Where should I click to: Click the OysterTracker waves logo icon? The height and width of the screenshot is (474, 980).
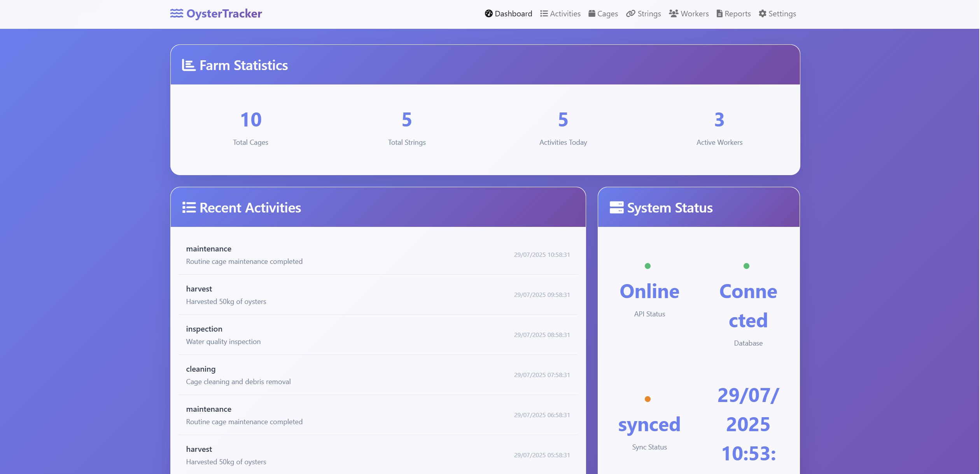click(177, 14)
